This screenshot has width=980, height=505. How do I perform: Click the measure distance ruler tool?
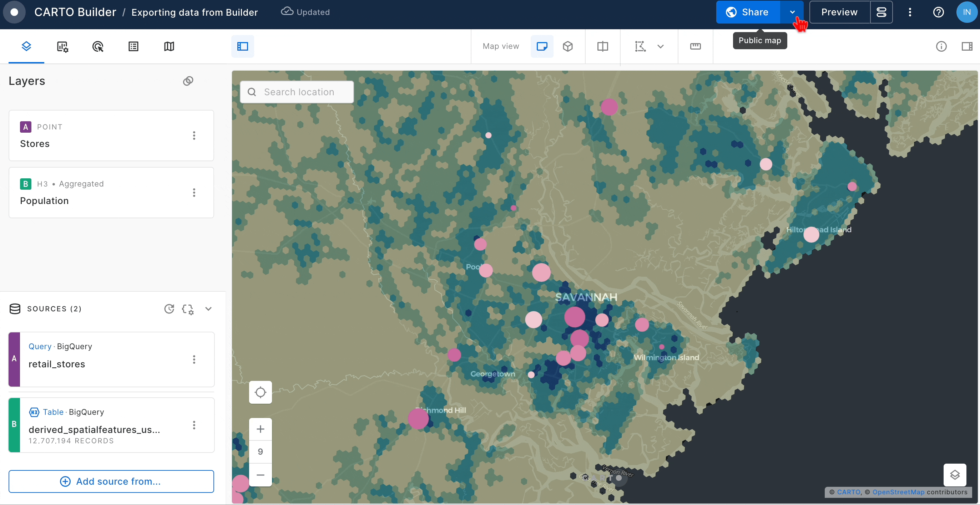click(x=695, y=46)
